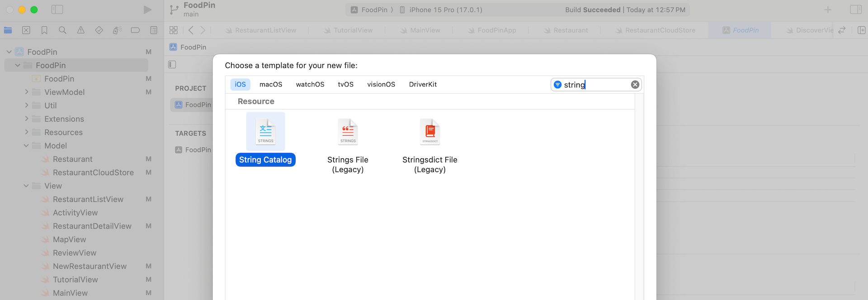The width and height of the screenshot is (868, 300).
Task: Switch to the macOS platform tab
Action: coord(270,85)
